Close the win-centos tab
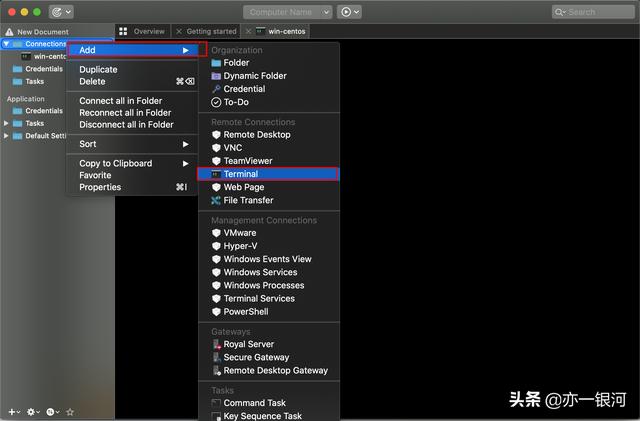Screen dimensions: 640x421 click(x=248, y=31)
